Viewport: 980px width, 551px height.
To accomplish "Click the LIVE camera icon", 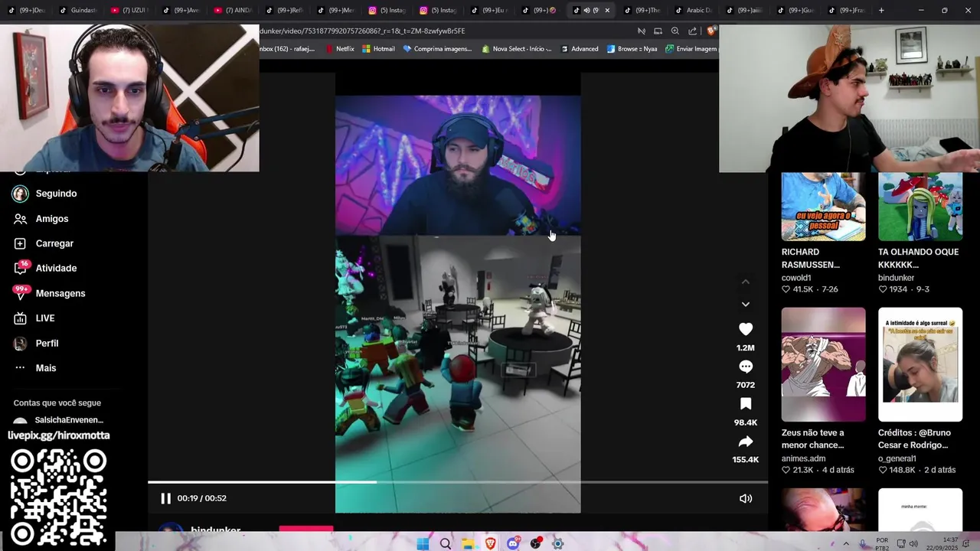I will click(20, 318).
